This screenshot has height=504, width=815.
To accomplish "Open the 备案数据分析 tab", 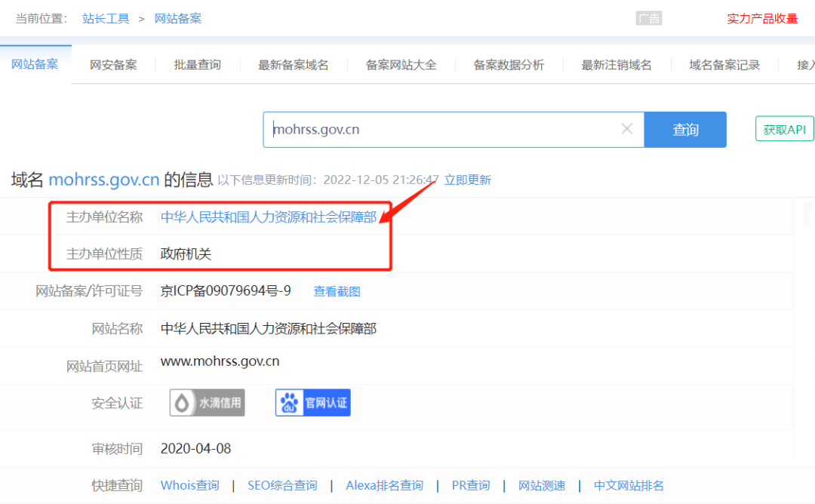I will coord(509,65).
